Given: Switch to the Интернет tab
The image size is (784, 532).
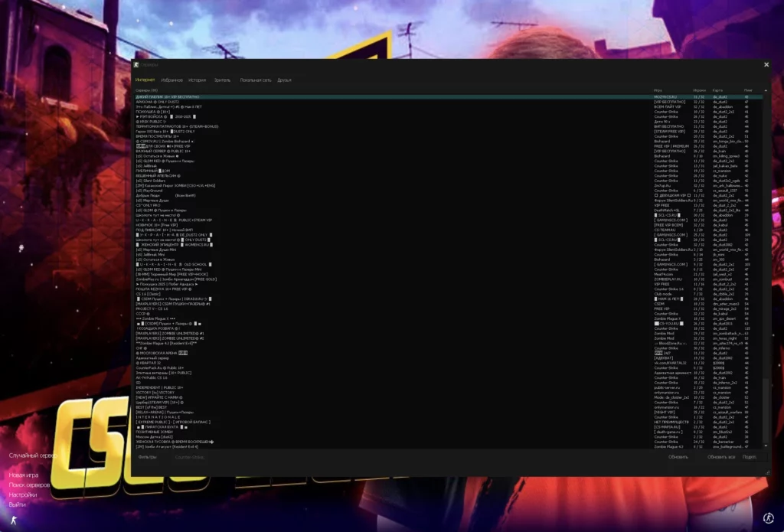Looking at the screenshot, I should (x=145, y=80).
